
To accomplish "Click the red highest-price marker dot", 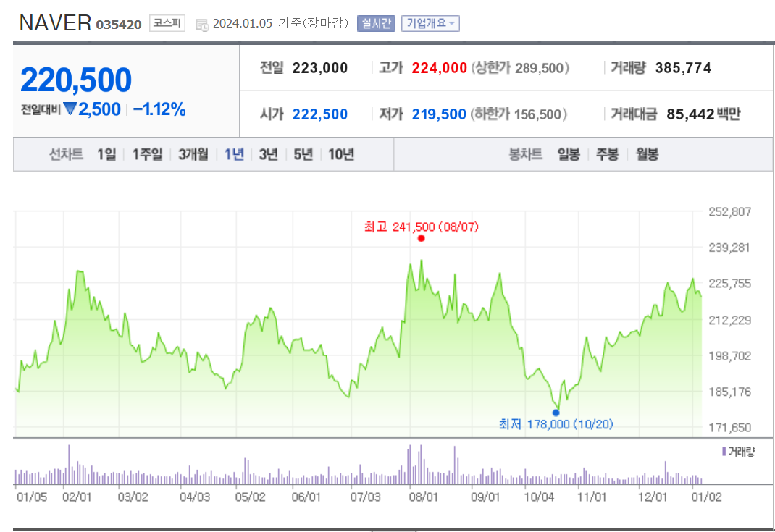I will click(421, 239).
